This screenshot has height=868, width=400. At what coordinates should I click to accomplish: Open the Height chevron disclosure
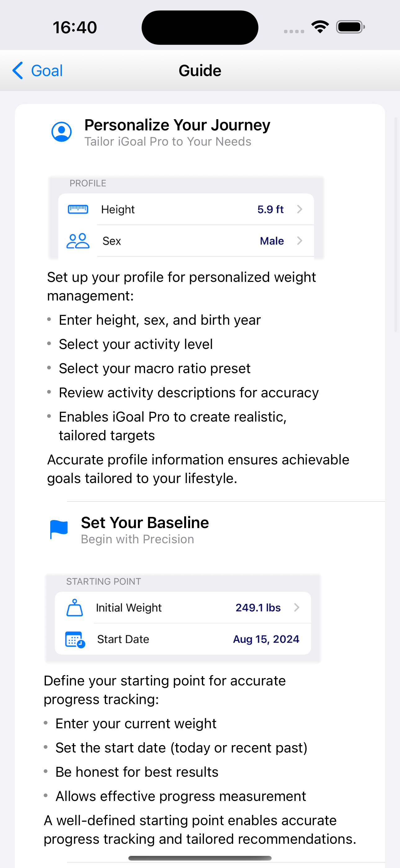click(299, 209)
